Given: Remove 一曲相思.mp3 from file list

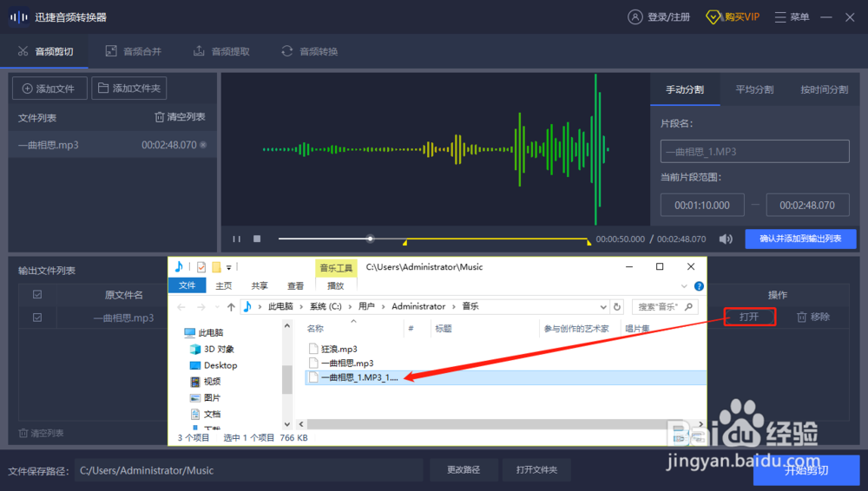Looking at the screenshot, I should [x=203, y=145].
